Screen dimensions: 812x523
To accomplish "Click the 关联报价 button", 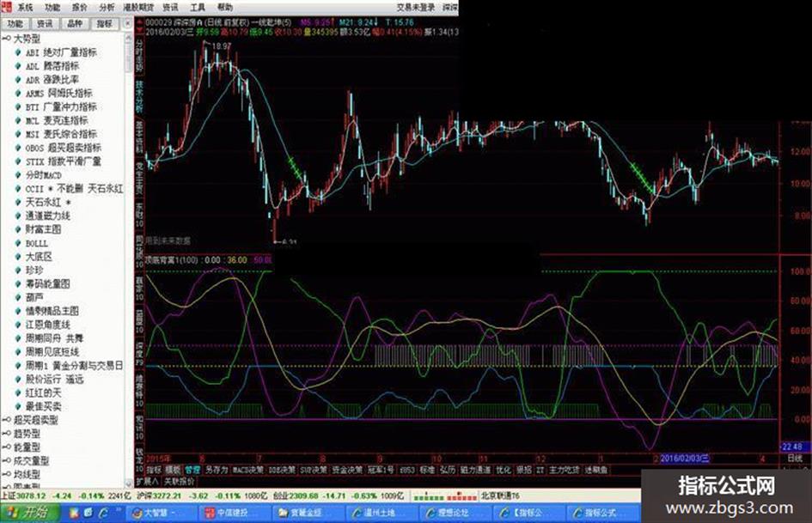I will click(x=180, y=481).
